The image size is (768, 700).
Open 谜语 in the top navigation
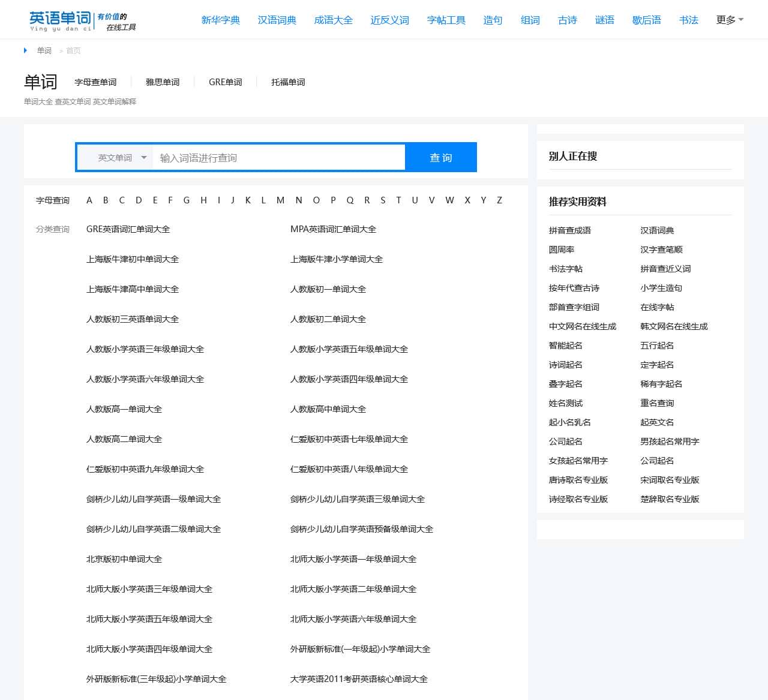click(x=605, y=20)
